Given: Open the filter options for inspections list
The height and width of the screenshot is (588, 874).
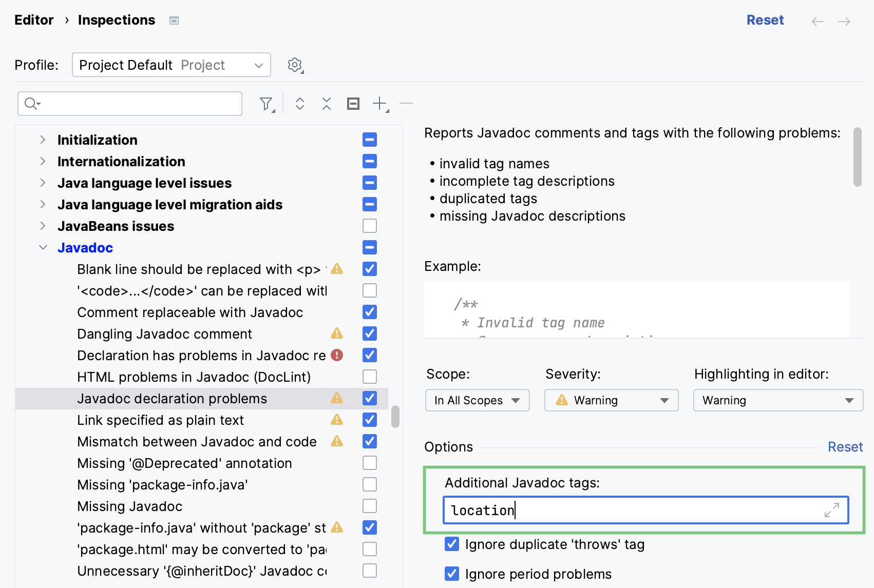Looking at the screenshot, I should [x=266, y=103].
